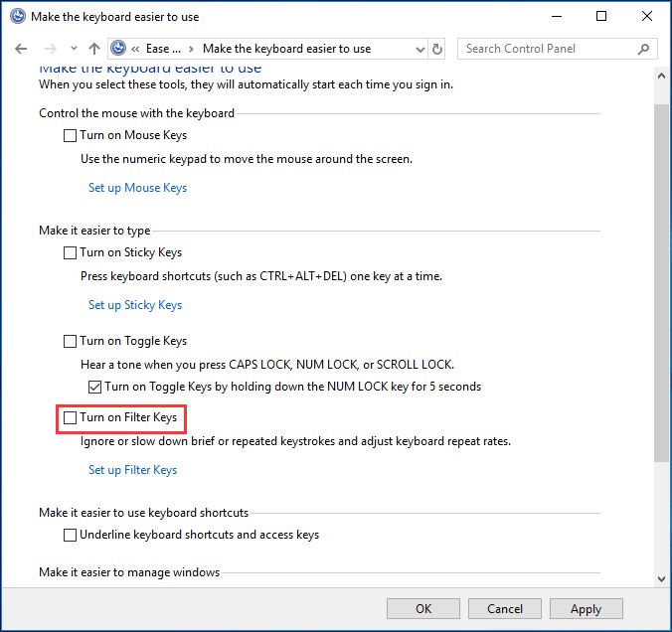672x632 pixels.
Task: Tick the Turn on Filter Keys checkbox
Action: click(70, 418)
